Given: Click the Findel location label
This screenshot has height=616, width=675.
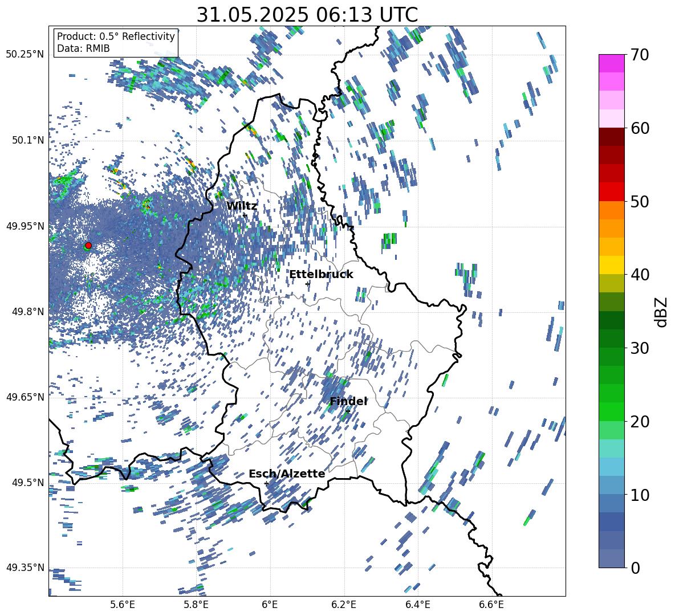Looking at the screenshot, I should pyautogui.click(x=348, y=401).
